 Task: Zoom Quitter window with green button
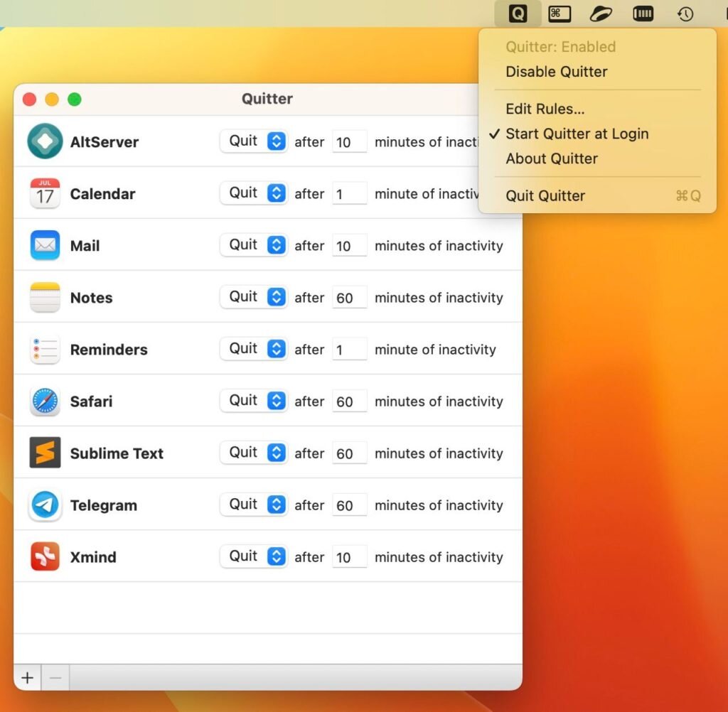tap(74, 99)
